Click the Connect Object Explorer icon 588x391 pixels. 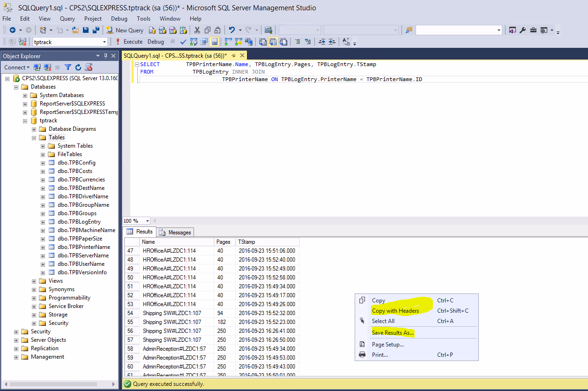(x=37, y=68)
